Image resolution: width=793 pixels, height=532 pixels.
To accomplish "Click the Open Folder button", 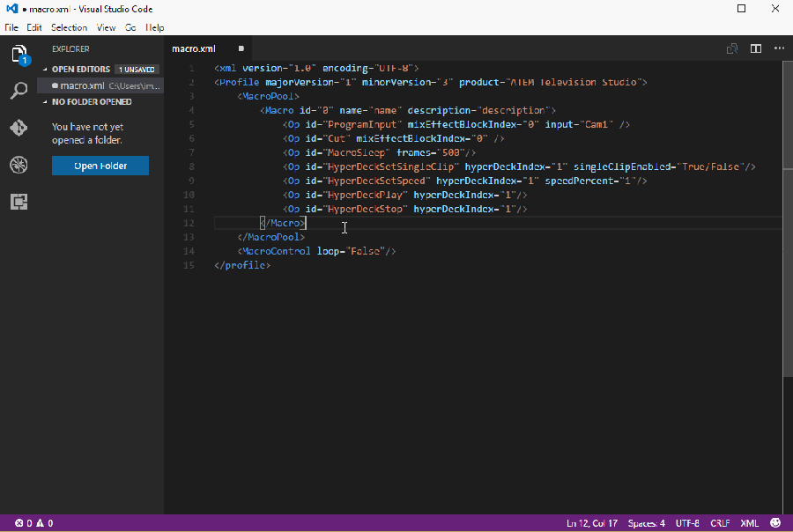I will pyautogui.click(x=100, y=166).
